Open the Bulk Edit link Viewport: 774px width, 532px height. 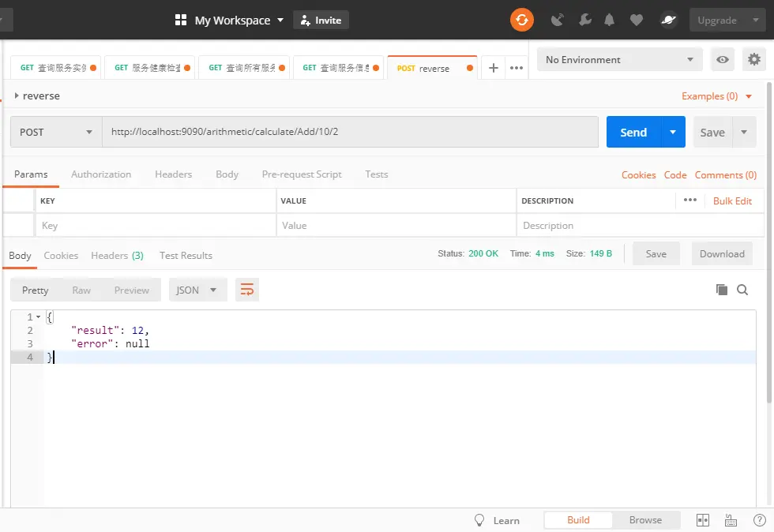(x=732, y=200)
